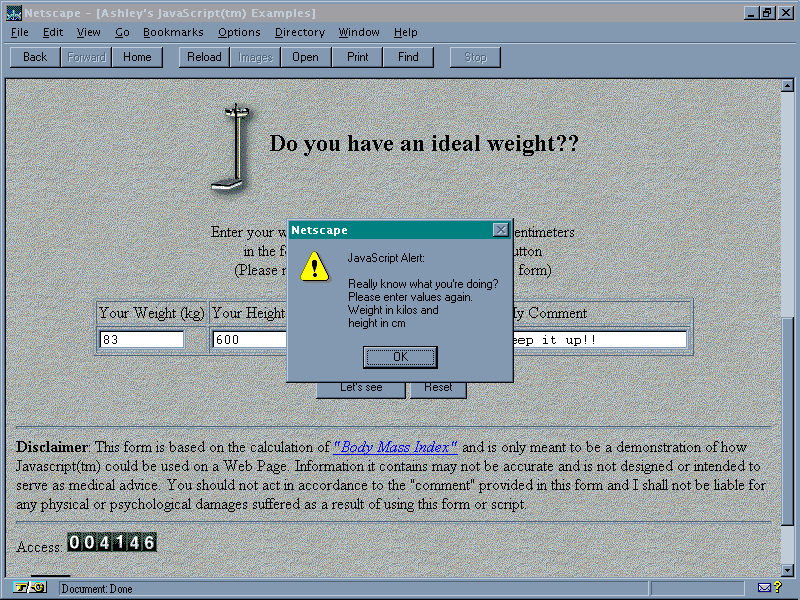Open the Bookmarks menu
This screenshot has width=800, height=600.
tap(173, 32)
